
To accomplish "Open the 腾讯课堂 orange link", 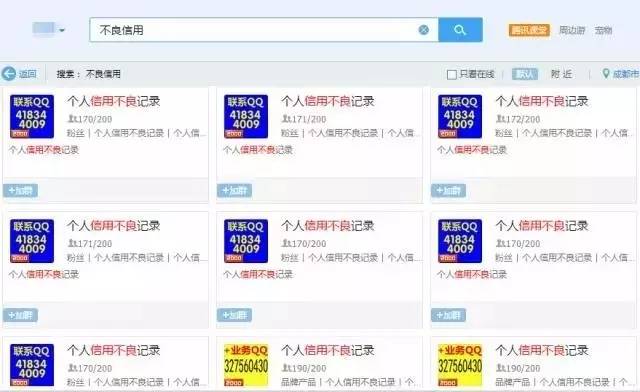I will click(x=529, y=30).
